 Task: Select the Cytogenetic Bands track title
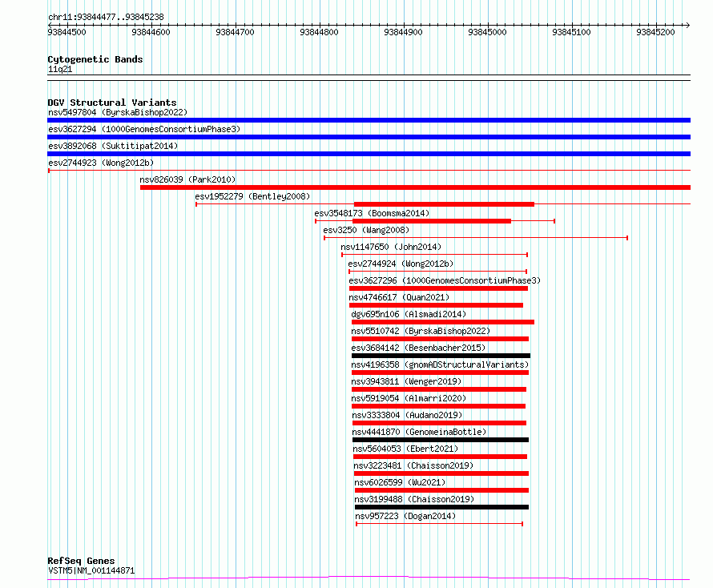click(x=95, y=59)
